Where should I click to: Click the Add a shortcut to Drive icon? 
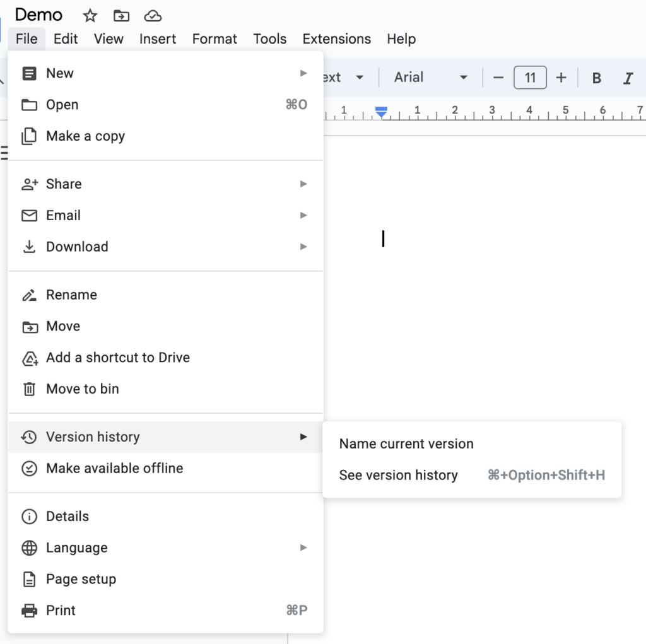click(29, 358)
